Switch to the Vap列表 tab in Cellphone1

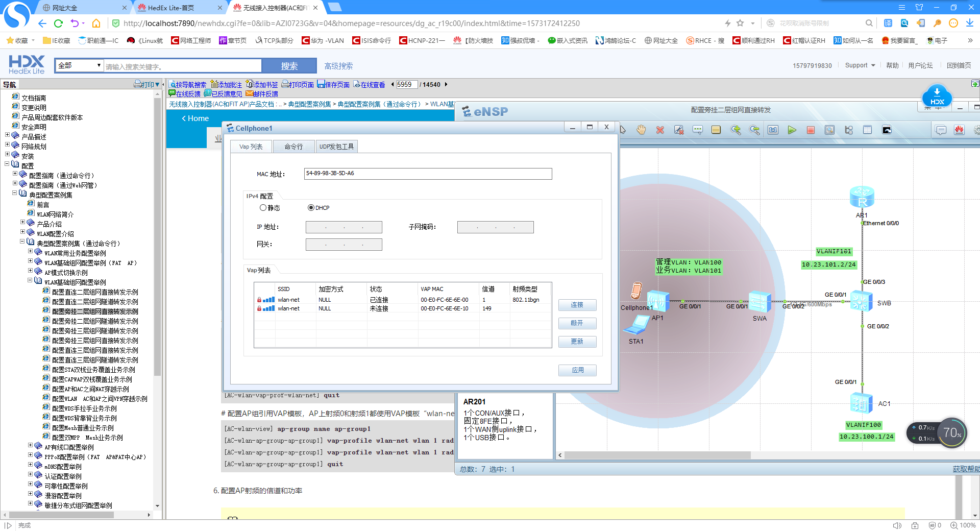click(251, 147)
